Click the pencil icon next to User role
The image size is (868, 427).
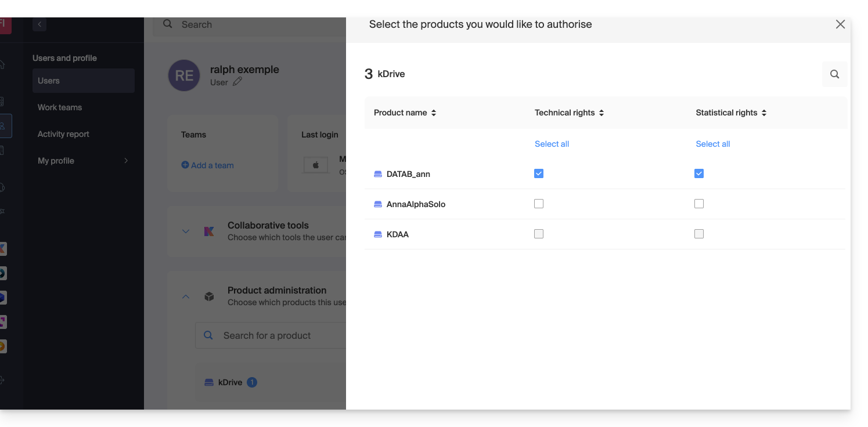tap(237, 82)
